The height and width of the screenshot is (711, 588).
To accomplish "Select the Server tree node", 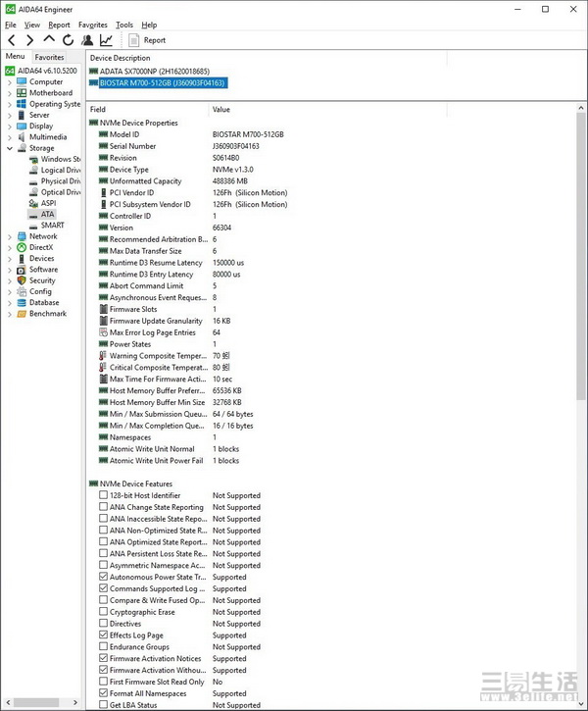I will coord(39,115).
